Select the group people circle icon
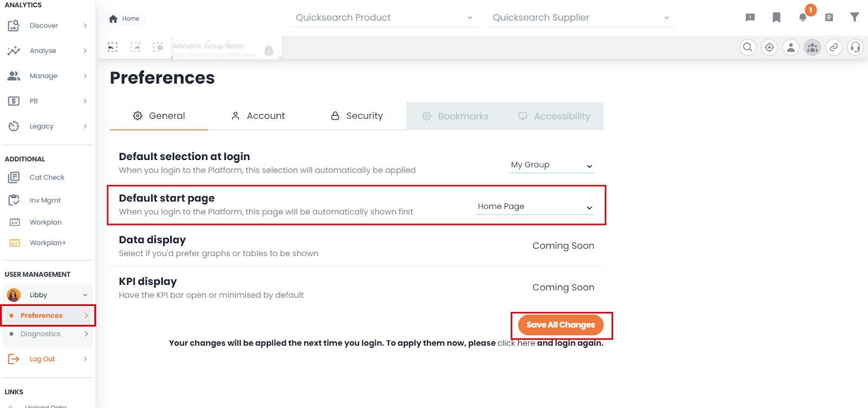This screenshot has width=868, height=408. click(812, 47)
